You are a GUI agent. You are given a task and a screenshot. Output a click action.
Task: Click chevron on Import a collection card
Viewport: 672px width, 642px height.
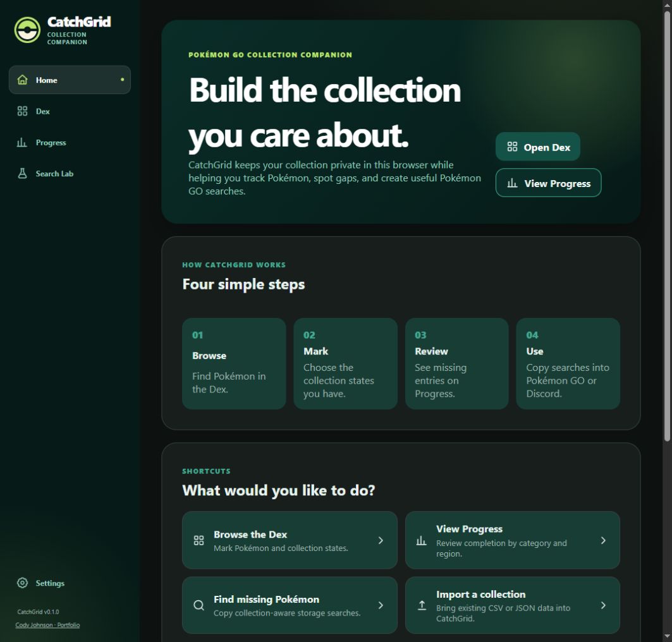603,605
